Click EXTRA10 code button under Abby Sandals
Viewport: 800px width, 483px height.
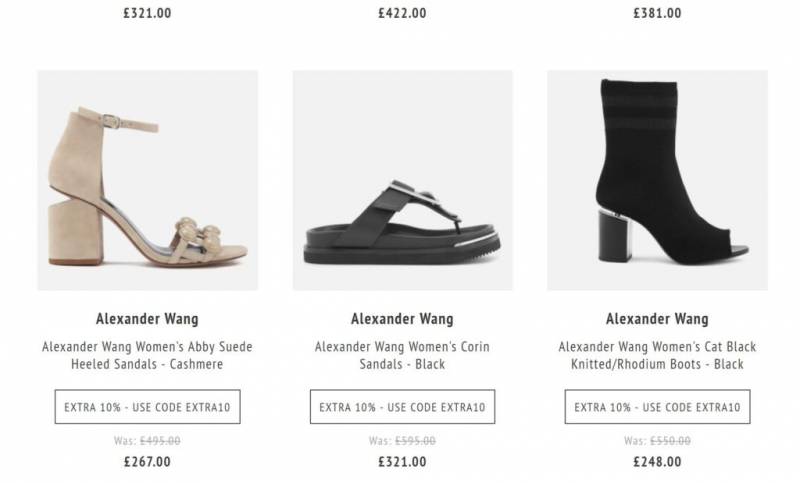[147, 407]
